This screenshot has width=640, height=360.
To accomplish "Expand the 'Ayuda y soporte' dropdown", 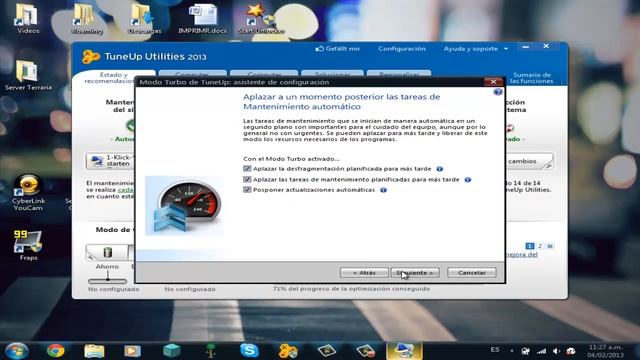I will point(476,49).
